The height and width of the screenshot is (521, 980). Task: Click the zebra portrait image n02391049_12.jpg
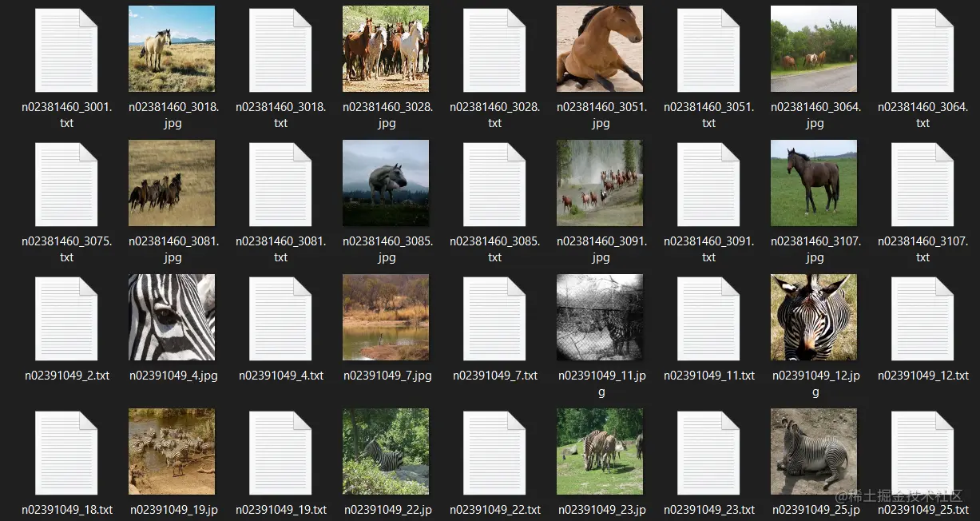[x=814, y=317]
